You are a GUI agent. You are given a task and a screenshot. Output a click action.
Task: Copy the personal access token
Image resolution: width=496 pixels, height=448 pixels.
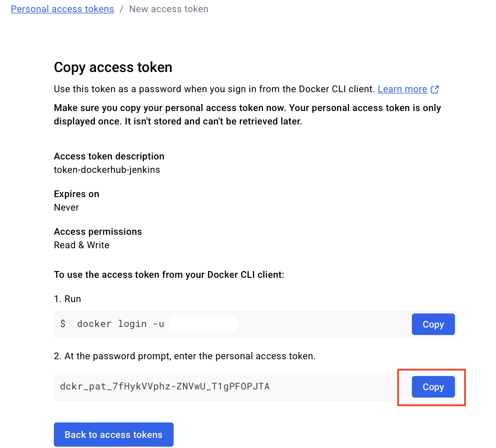433,387
